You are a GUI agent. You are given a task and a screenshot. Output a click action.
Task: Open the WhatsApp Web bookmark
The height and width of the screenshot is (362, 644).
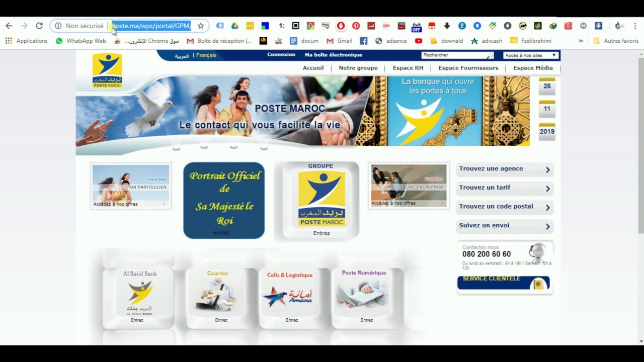pos(81,41)
